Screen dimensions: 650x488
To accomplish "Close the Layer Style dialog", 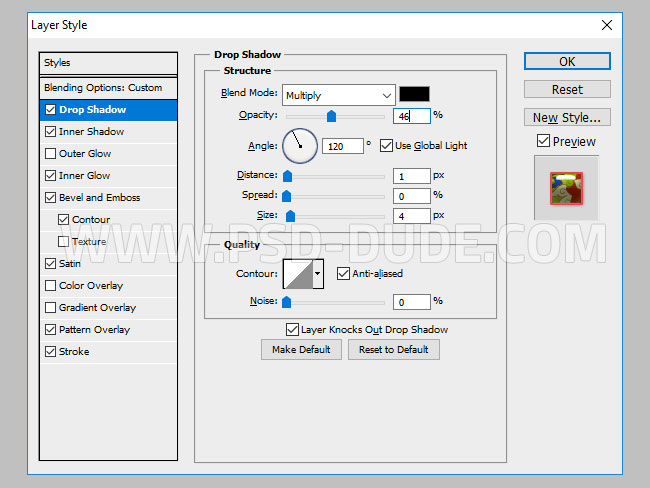I will tap(606, 23).
